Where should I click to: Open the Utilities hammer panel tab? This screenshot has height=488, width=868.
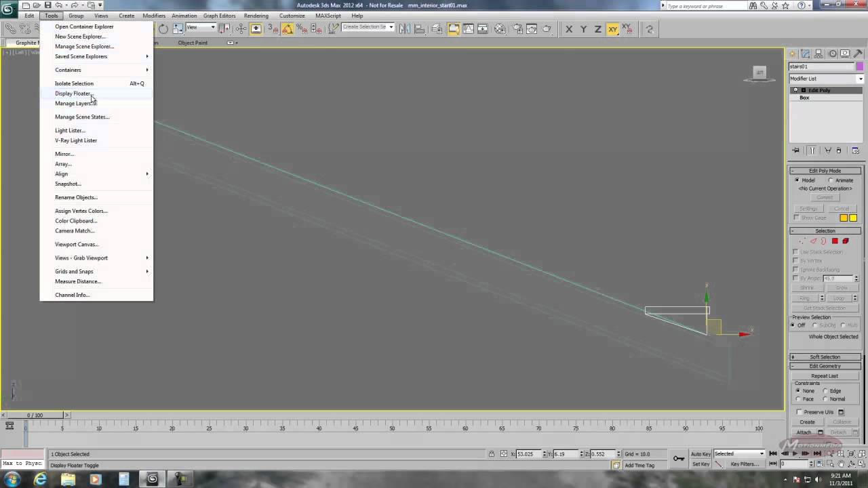point(857,54)
